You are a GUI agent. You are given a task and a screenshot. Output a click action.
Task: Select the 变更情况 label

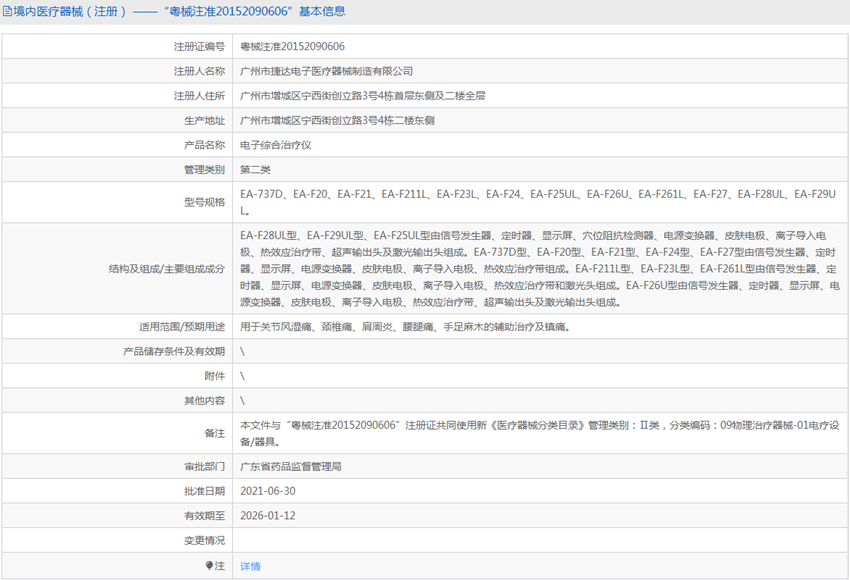[x=204, y=540]
